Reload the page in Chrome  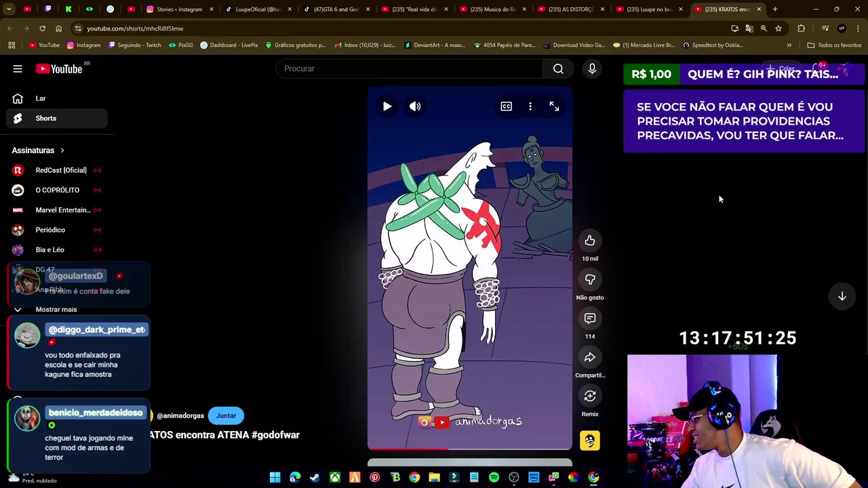point(42,28)
